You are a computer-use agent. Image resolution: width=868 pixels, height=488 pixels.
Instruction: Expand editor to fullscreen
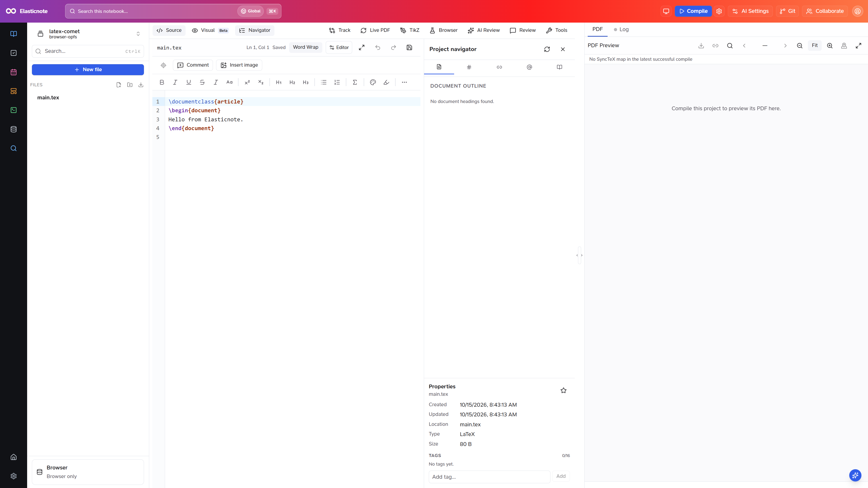point(362,47)
